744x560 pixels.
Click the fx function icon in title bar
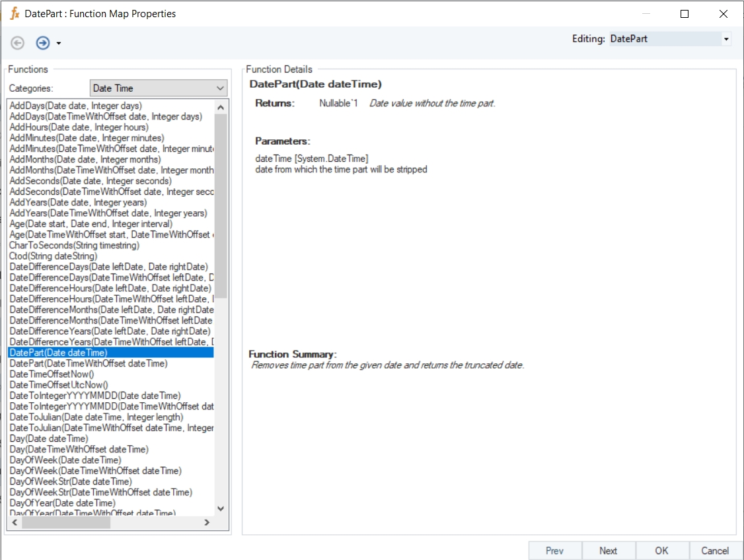pos(15,13)
